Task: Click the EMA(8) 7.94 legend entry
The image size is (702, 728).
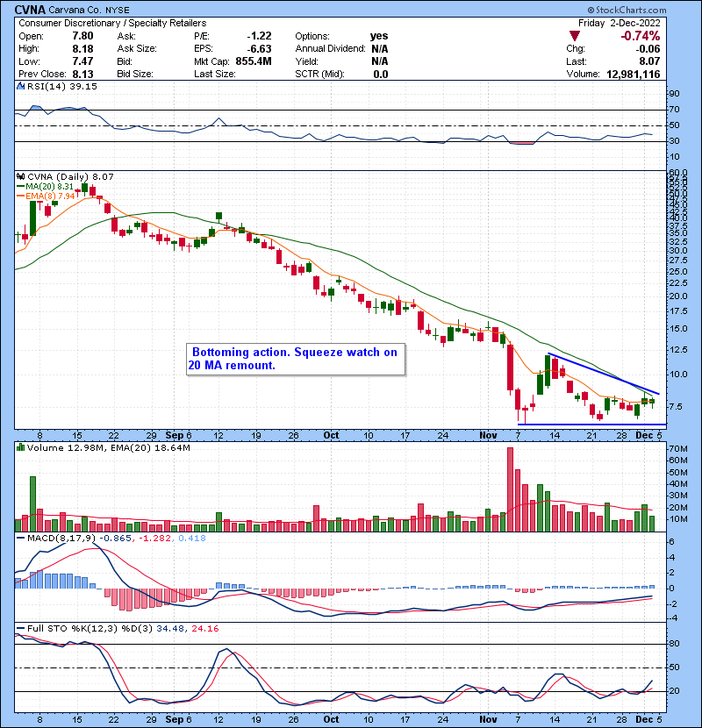Action: click(46, 196)
